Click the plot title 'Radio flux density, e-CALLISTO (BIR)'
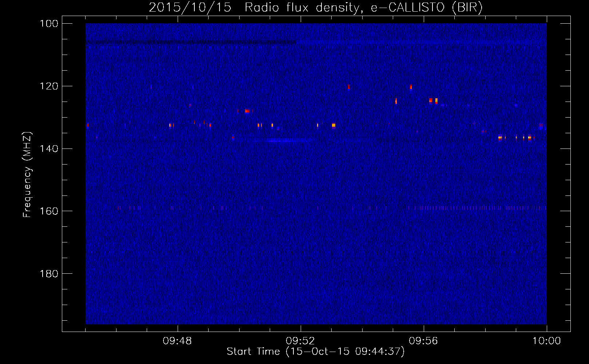The width and height of the screenshot is (589, 364). pos(364,7)
